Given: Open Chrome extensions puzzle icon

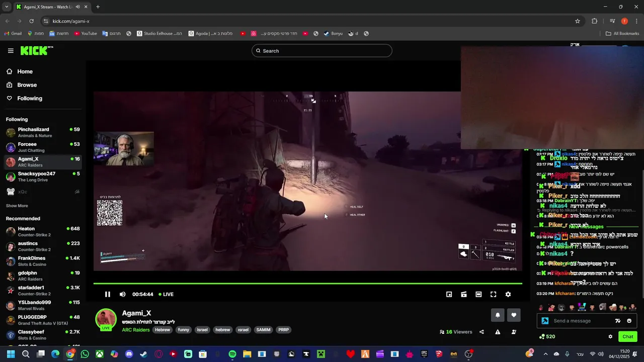Looking at the screenshot, I should tap(595, 21).
